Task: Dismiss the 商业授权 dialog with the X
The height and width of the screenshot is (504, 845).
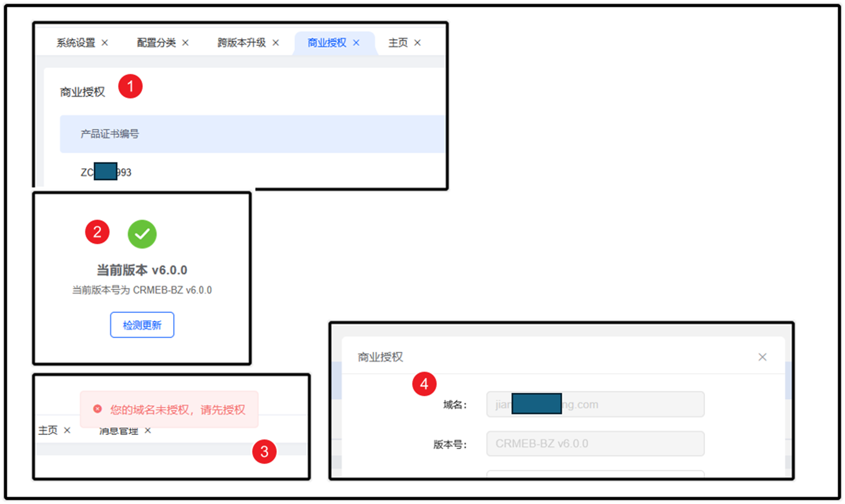Action: click(x=762, y=357)
